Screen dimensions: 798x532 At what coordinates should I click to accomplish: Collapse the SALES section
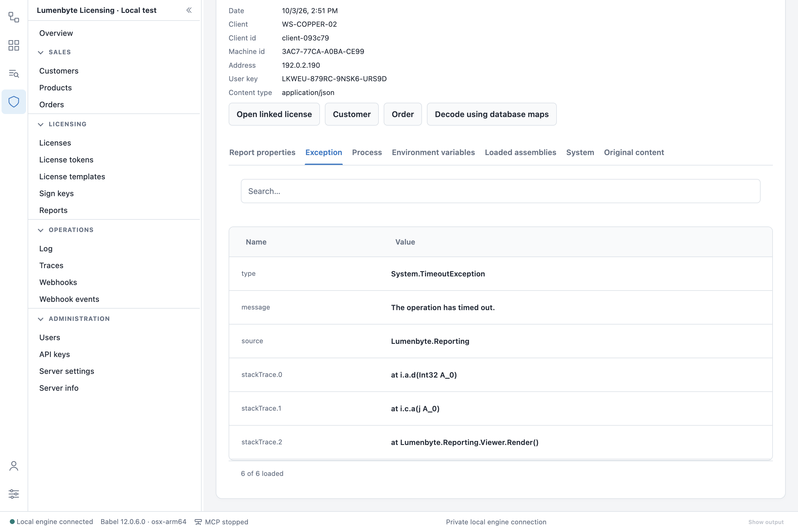(x=41, y=52)
